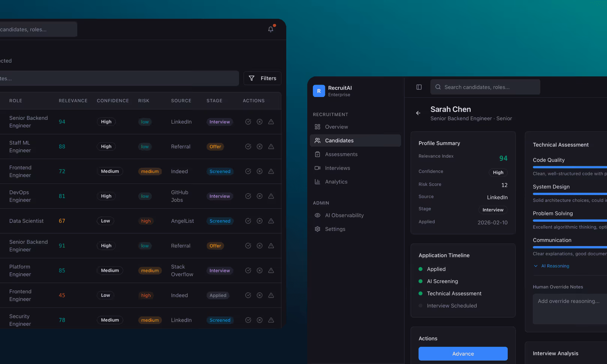Click Platform Engineer role cell
The width and height of the screenshot is (607, 364).
tap(20, 270)
